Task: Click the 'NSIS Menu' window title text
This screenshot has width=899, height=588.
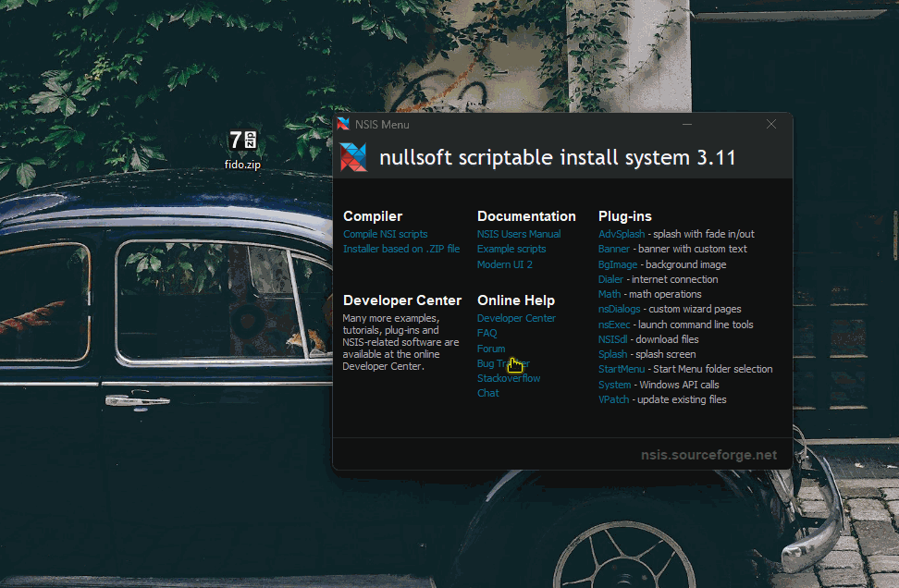Action: tap(382, 125)
